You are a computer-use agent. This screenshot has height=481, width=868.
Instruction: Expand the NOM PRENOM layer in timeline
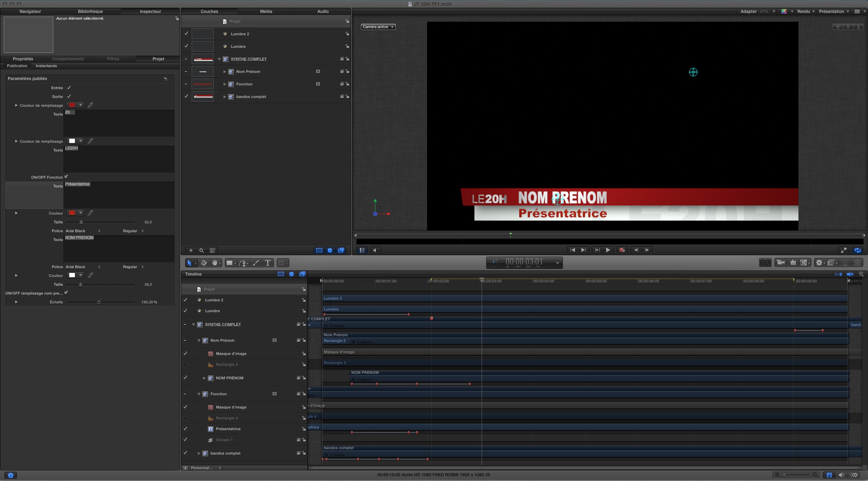pyautogui.click(x=204, y=378)
